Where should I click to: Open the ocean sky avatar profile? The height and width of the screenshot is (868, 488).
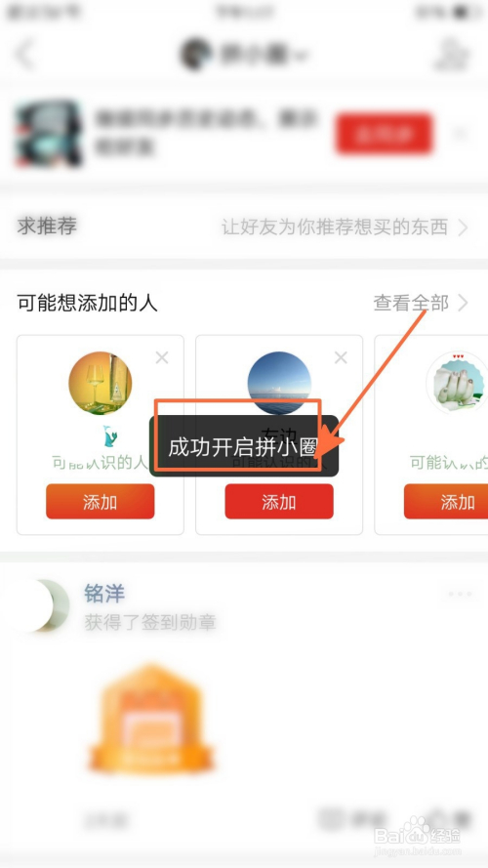click(279, 383)
